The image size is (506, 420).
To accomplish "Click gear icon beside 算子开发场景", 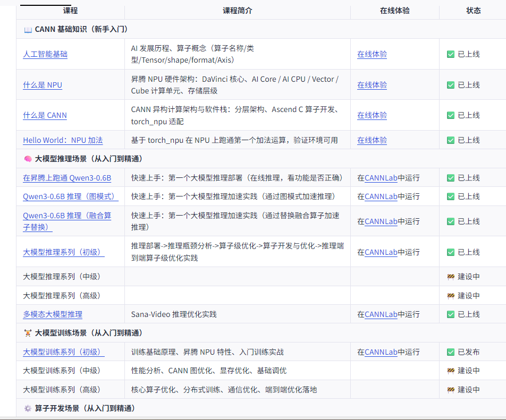I will pyautogui.click(x=28, y=408).
